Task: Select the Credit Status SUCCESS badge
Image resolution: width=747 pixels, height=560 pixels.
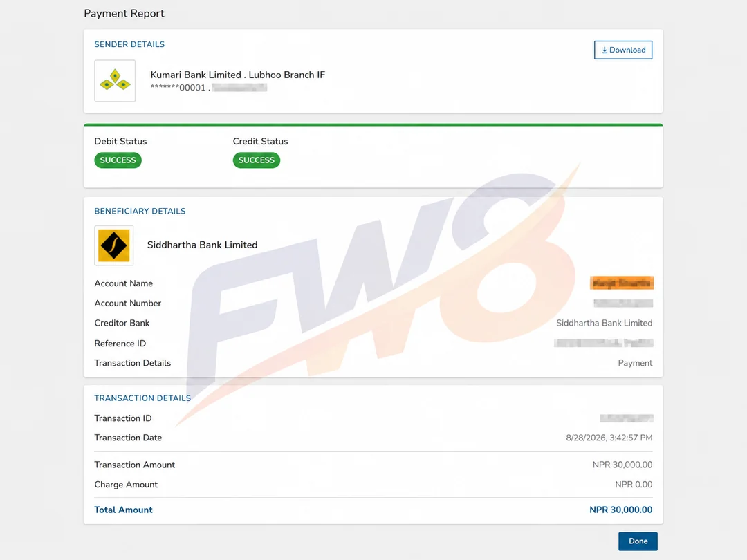Action: point(257,160)
